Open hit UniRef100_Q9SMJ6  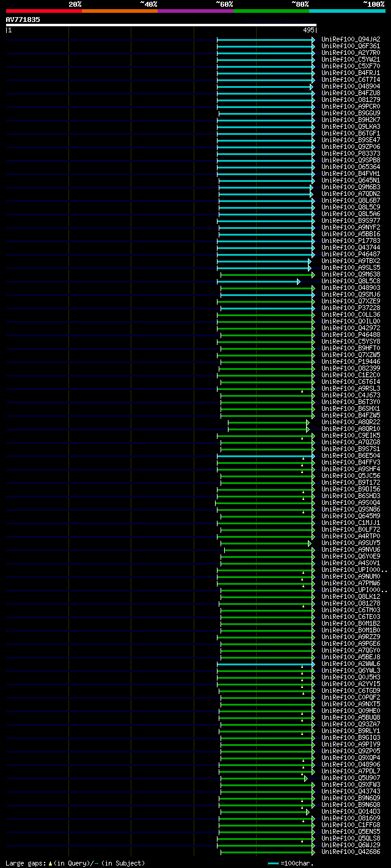coord(351,295)
